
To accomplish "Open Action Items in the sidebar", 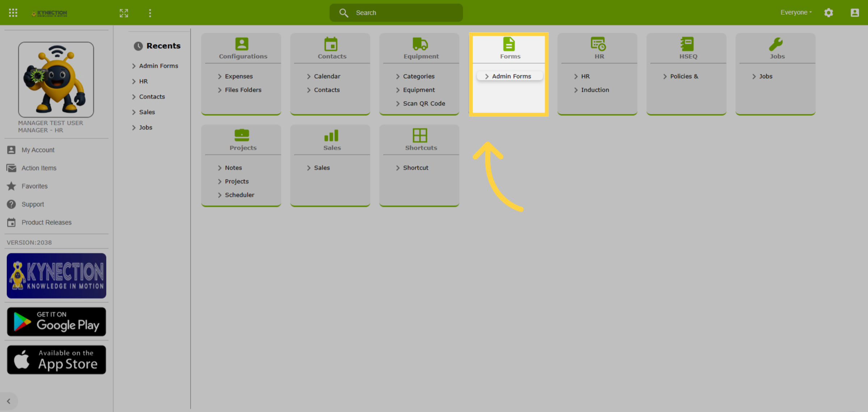I will click(x=39, y=168).
